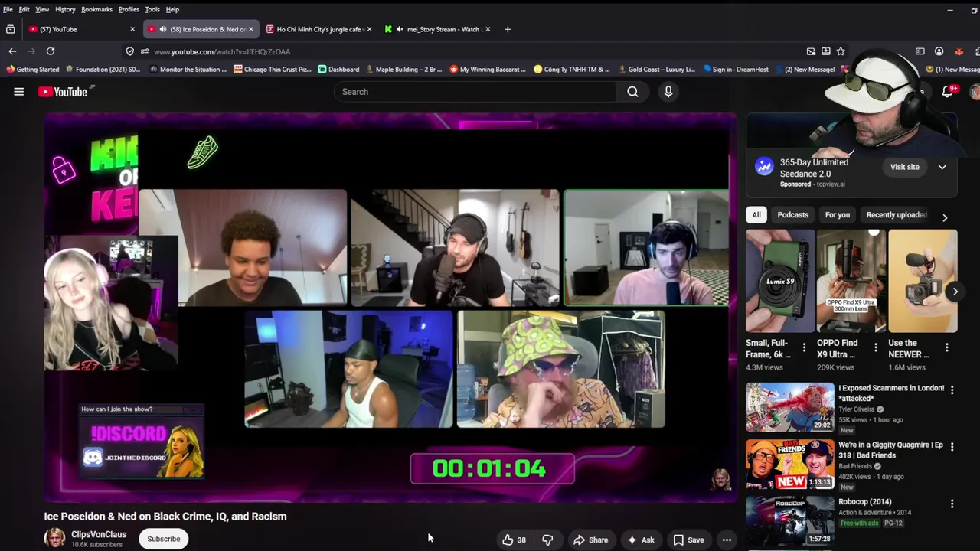Open the YouTube notifications bell
Screen dimensions: 980x551
pyautogui.click(x=947, y=92)
